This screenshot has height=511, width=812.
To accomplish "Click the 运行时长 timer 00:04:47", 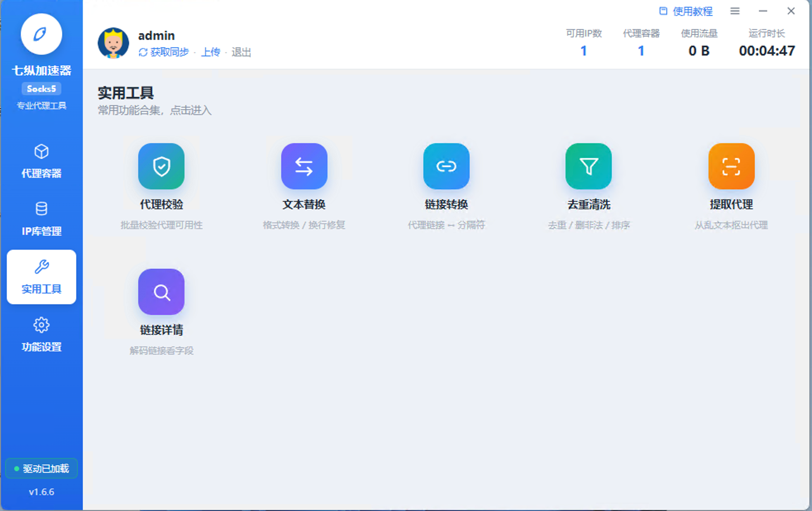I will [767, 51].
